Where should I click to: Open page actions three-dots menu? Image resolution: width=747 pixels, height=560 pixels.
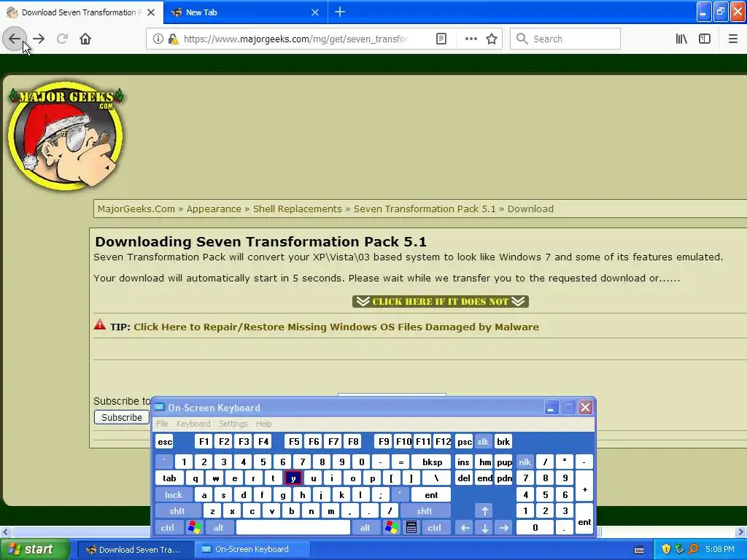471,39
